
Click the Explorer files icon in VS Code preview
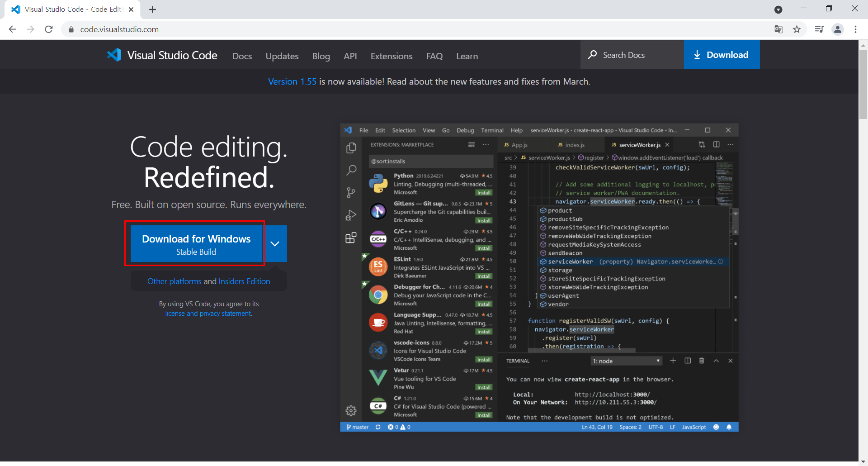coord(351,148)
